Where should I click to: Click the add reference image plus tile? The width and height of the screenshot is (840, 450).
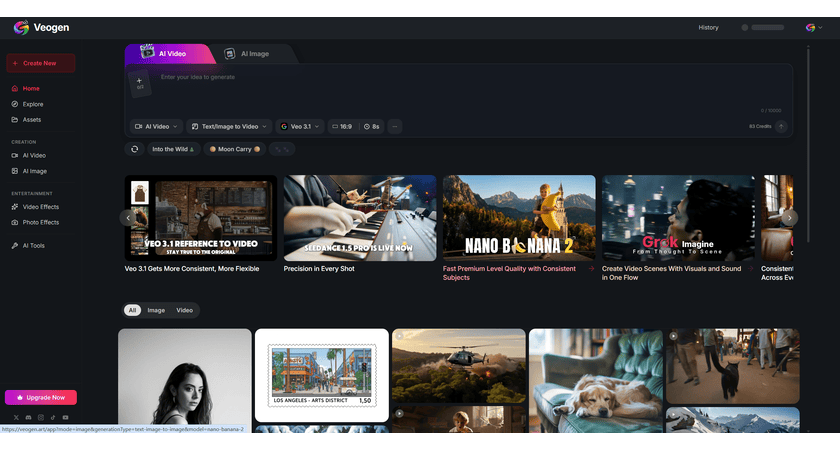pyautogui.click(x=139, y=84)
